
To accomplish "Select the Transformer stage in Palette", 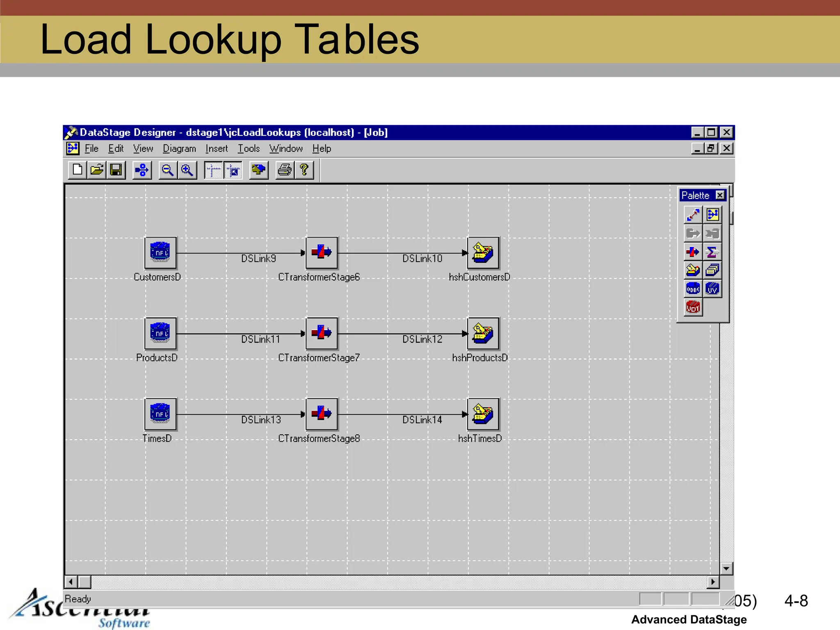I will coord(693,252).
